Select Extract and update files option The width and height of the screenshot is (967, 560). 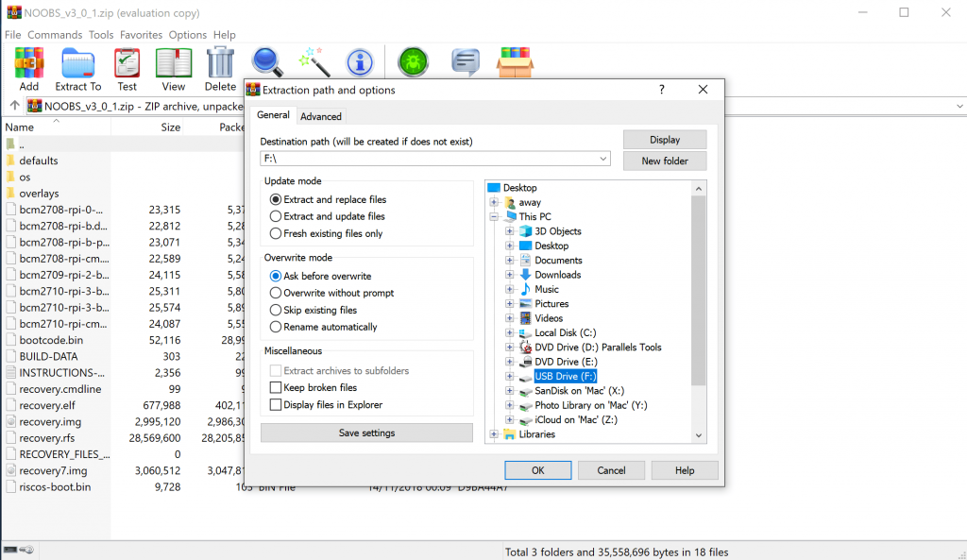tap(276, 216)
